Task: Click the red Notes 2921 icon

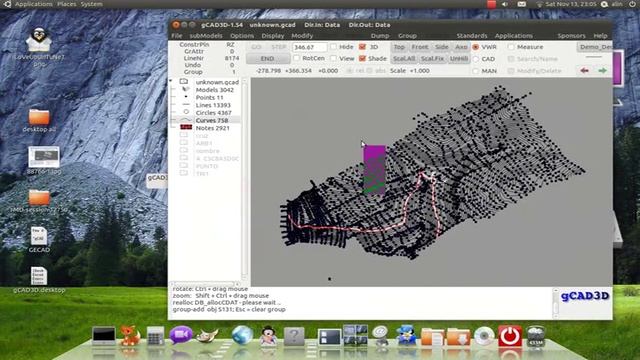Action: click(x=186, y=128)
